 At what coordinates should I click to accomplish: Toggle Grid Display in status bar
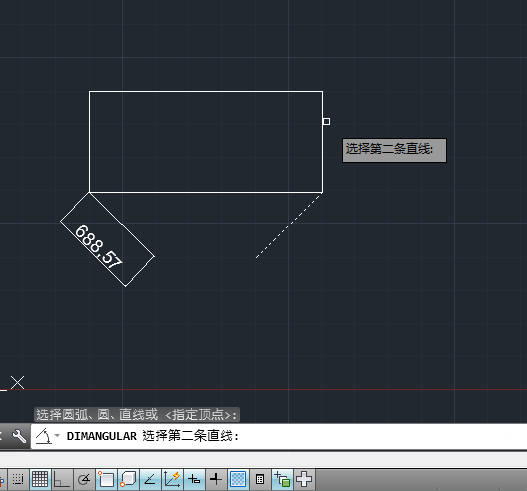40,479
